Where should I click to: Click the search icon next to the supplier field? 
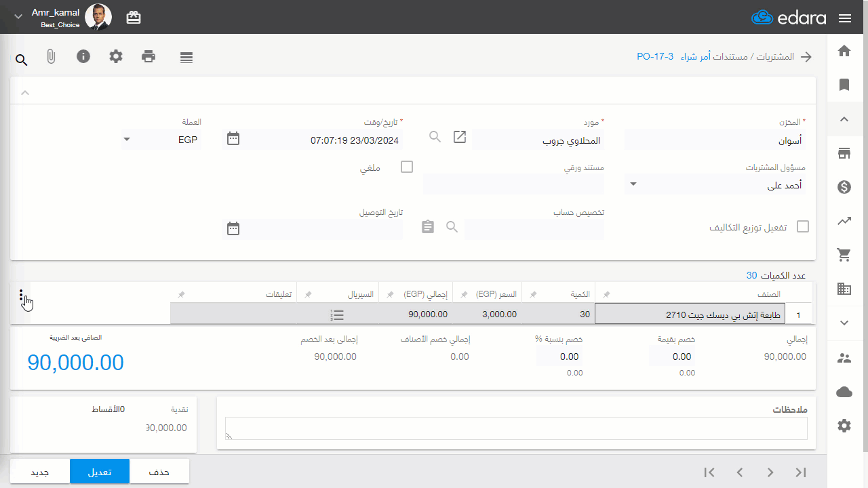(x=435, y=137)
